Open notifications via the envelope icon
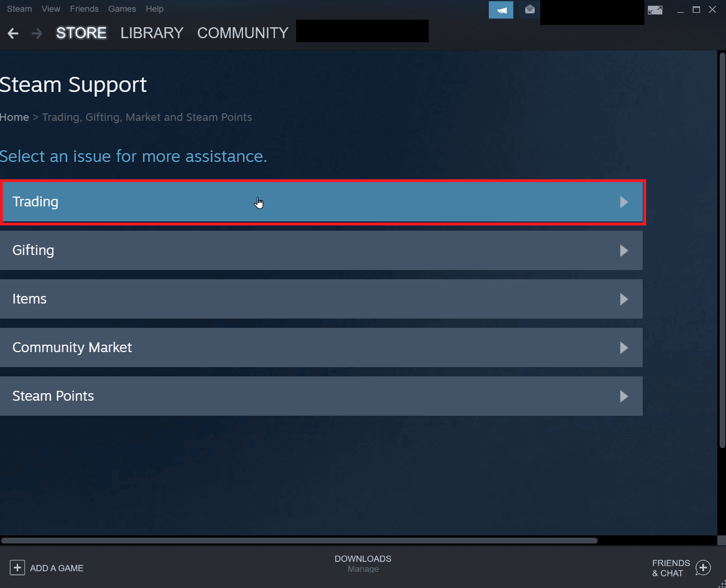Image resolution: width=726 pixels, height=588 pixels. coord(529,10)
